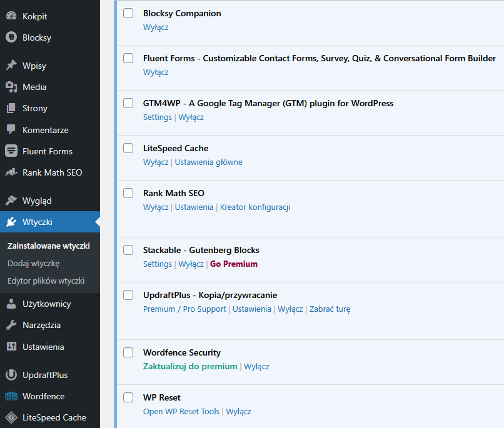Viewport: 504px width, 428px height.
Task: Click Stackable Go Premium link
Action: [x=234, y=264]
